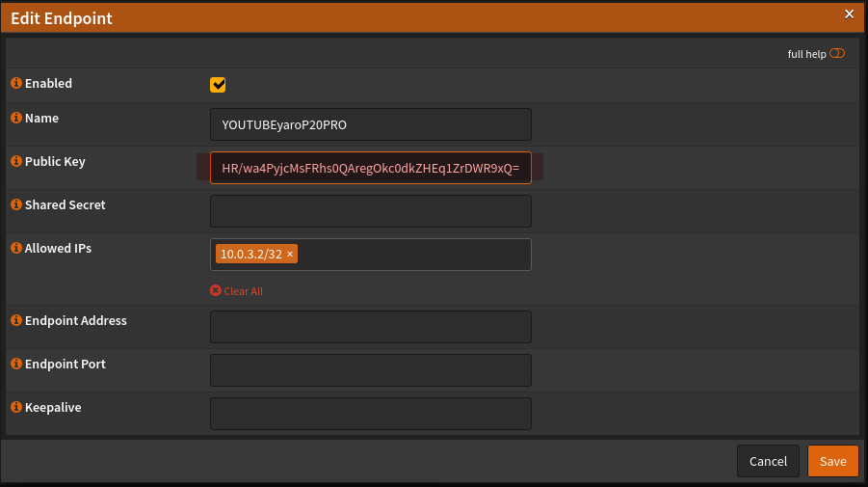868x487 pixels.
Task: Focus the Public Key input field
Action: click(370, 168)
